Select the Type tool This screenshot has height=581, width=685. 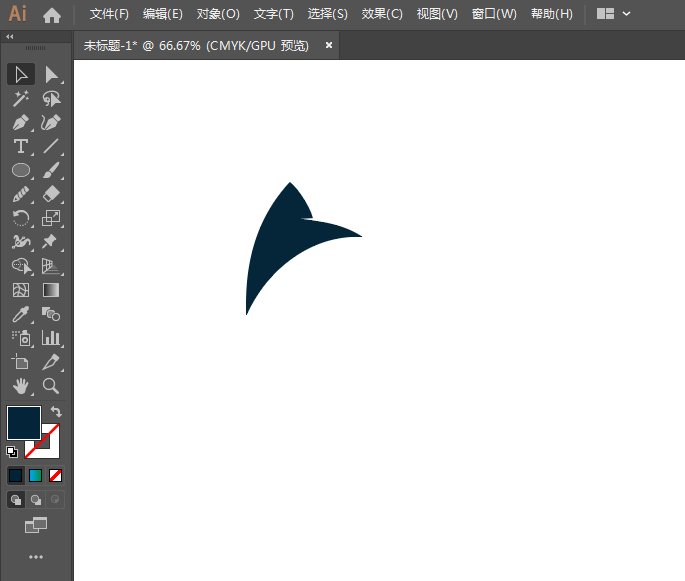point(20,146)
